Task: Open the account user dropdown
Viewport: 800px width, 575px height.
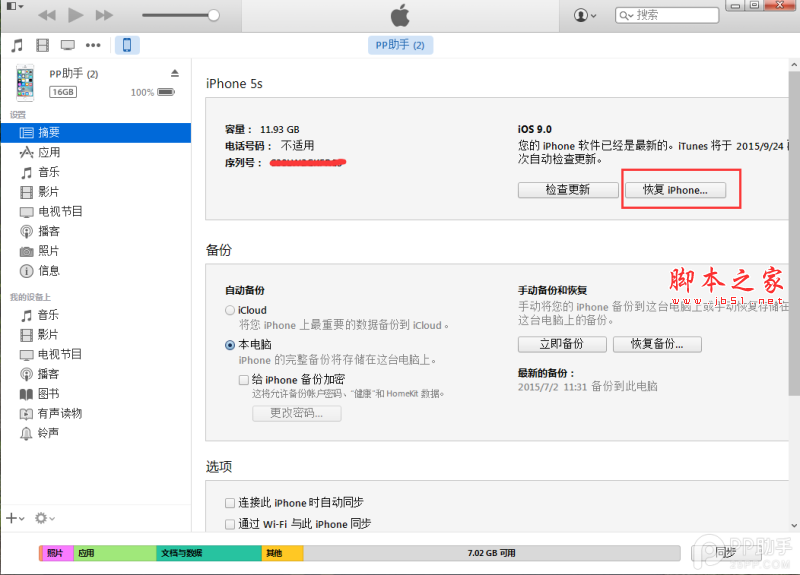Action: tap(585, 15)
